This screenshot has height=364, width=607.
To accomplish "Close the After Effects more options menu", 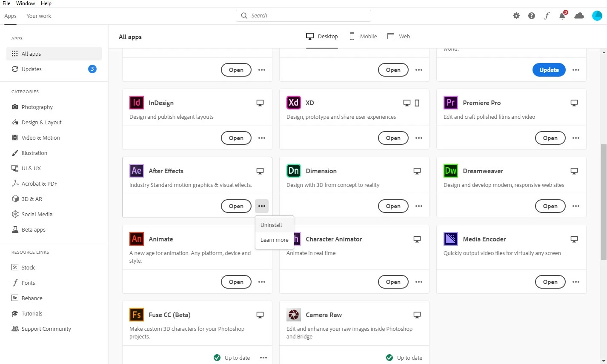I will 262,206.
